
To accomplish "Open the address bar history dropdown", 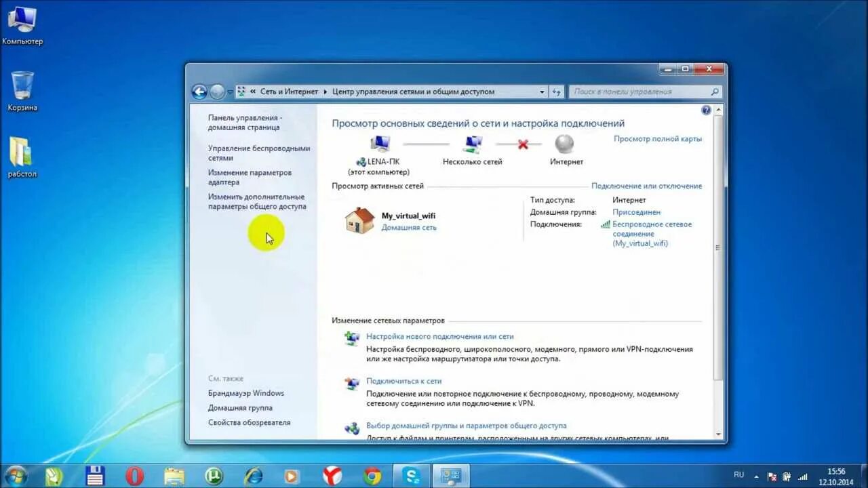I will 541,91.
